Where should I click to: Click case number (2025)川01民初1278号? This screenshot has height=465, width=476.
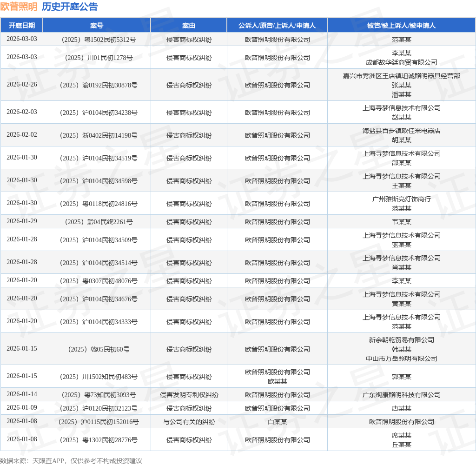pos(99,57)
